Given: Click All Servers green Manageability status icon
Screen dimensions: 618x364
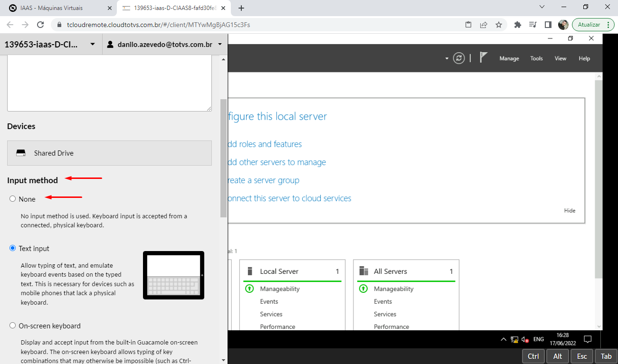Looking at the screenshot, I should pyautogui.click(x=363, y=289).
